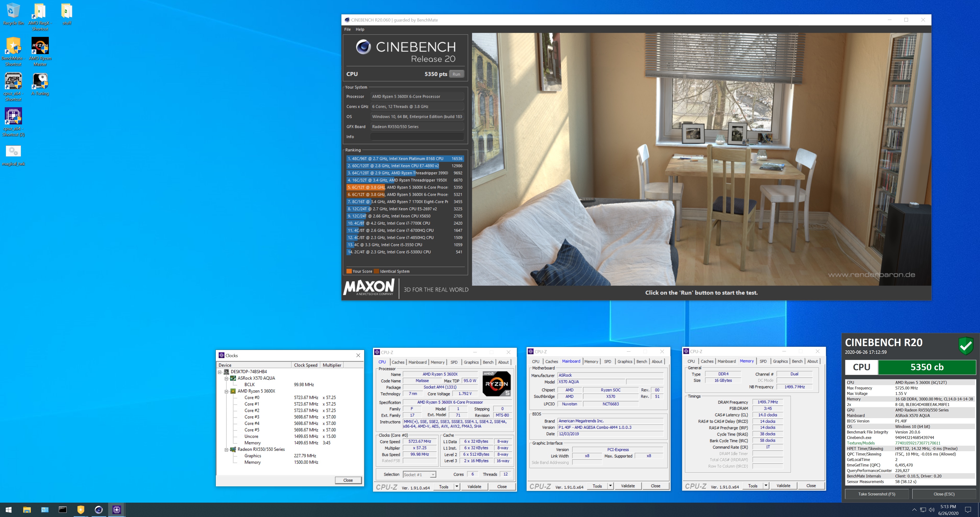Image resolution: width=980 pixels, height=517 pixels.
Task: Switch to BenchMate shield taskbar icon
Action: point(80,509)
